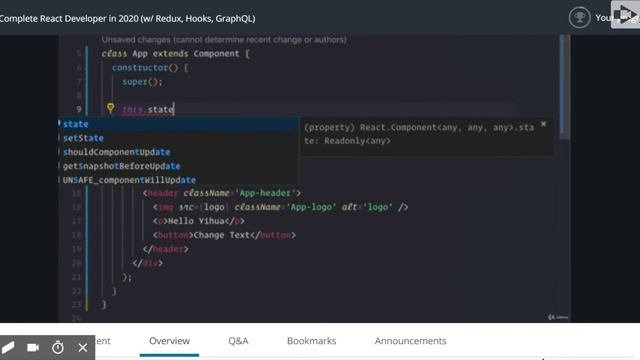Choose 'getSnapshotBeforeUpdate' suggestion
The image size is (640, 360).
click(x=178, y=166)
